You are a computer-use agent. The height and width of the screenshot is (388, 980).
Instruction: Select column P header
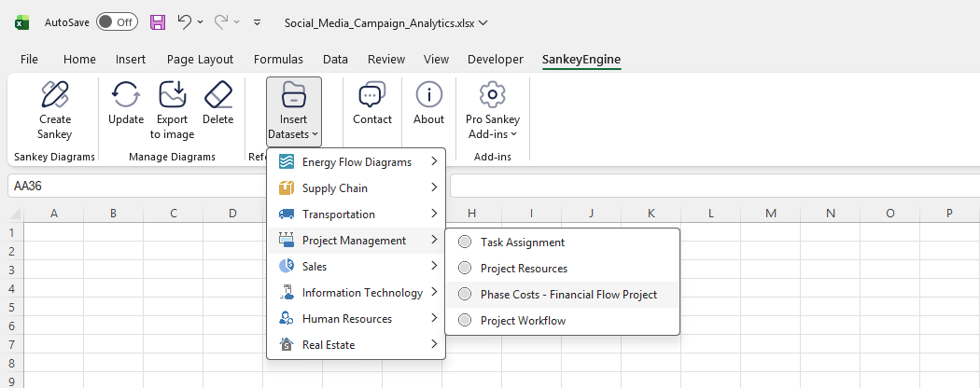tap(949, 214)
